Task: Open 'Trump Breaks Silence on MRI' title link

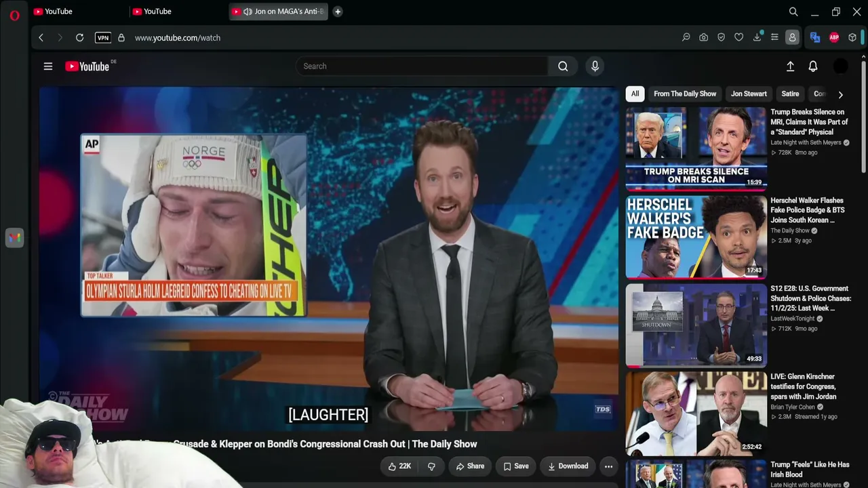Action: 809,122
